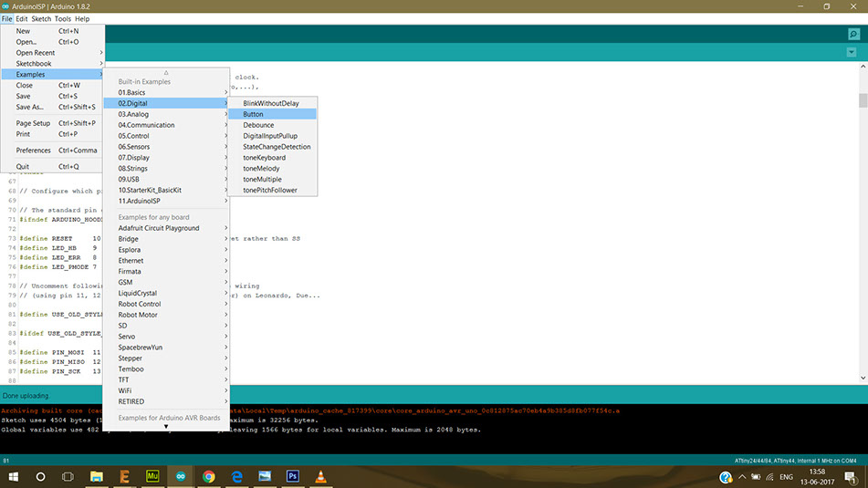The width and height of the screenshot is (868, 488).
Task: Expand the Sketchbook submenu
Action: (x=53, y=64)
